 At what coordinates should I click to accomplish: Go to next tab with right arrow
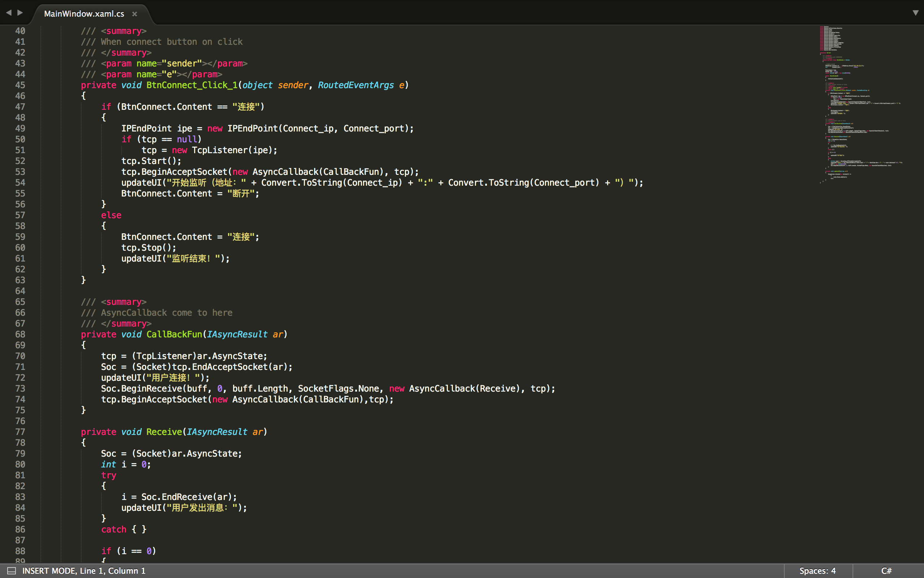[x=20, y=13]
